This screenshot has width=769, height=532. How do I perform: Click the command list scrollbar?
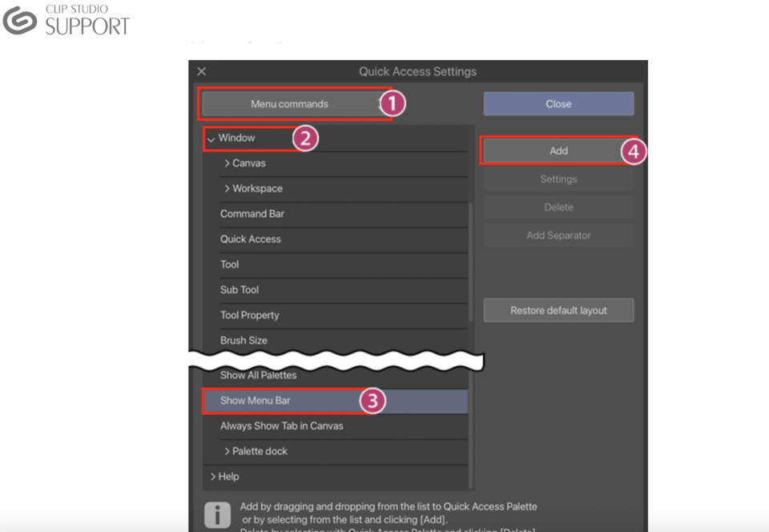[x=471, y=262]
